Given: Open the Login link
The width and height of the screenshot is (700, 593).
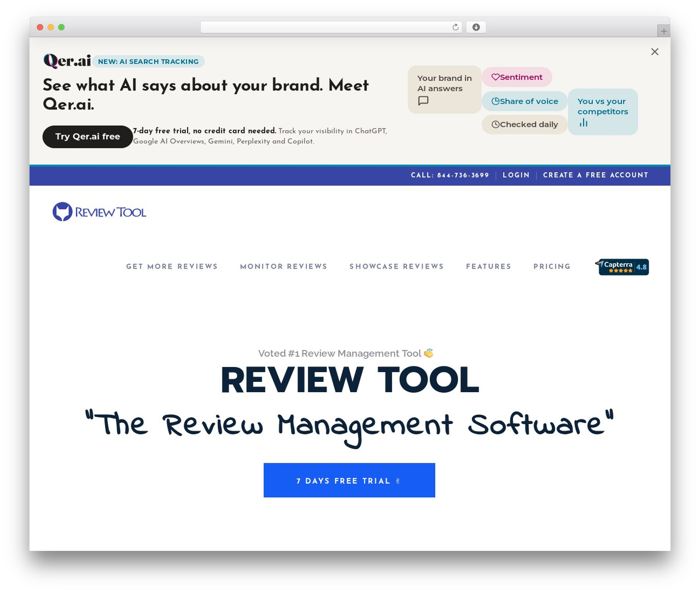Looking at the screenshot, I should (x=516, y=175).
